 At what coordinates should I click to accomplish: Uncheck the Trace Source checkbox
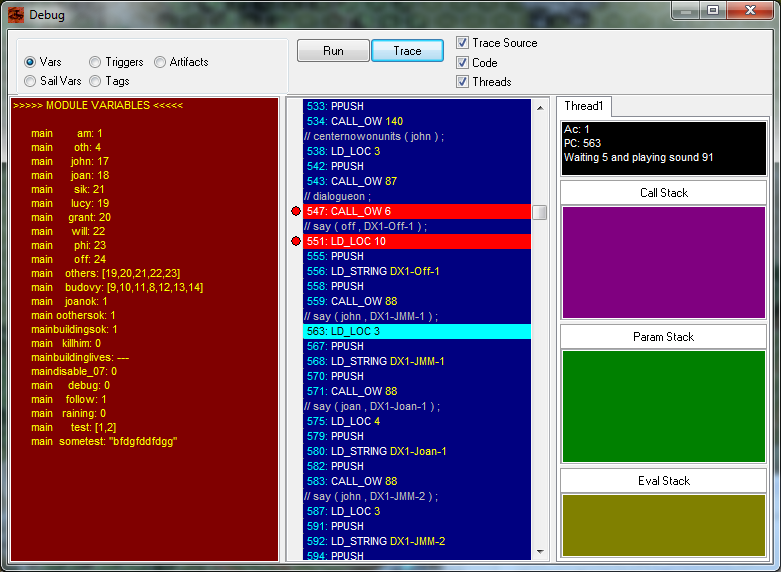(462, 43)
